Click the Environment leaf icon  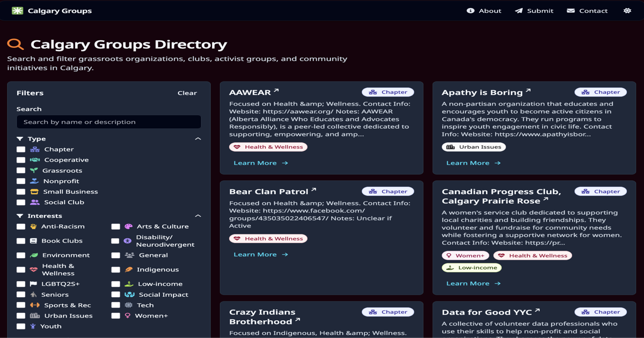click(x=34, y=255)
